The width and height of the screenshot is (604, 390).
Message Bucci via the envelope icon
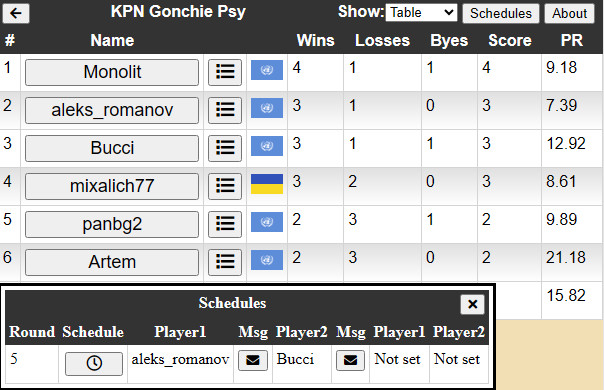(350, 361)
